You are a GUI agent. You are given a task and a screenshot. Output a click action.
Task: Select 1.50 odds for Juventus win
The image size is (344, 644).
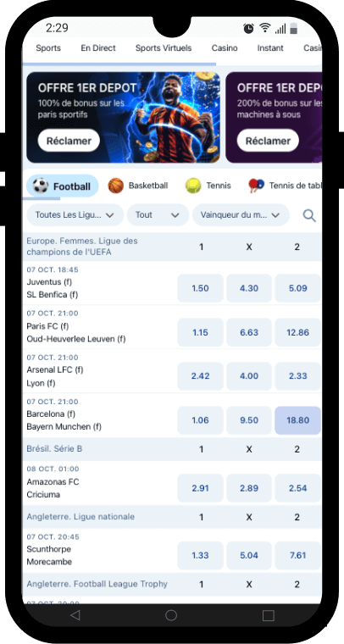click(x=200, y=288)
